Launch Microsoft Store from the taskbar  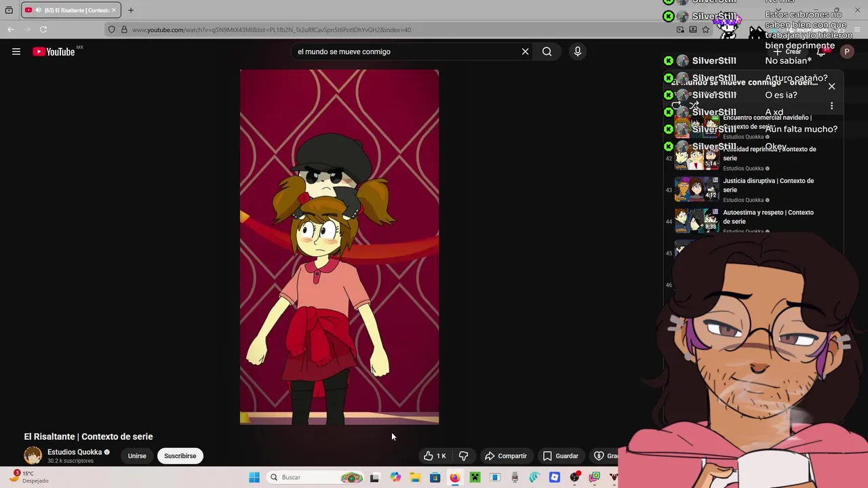435,477
